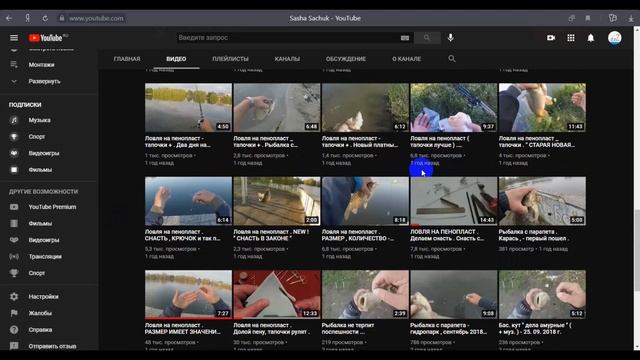Open the account avatar menu

coord(615,38)
